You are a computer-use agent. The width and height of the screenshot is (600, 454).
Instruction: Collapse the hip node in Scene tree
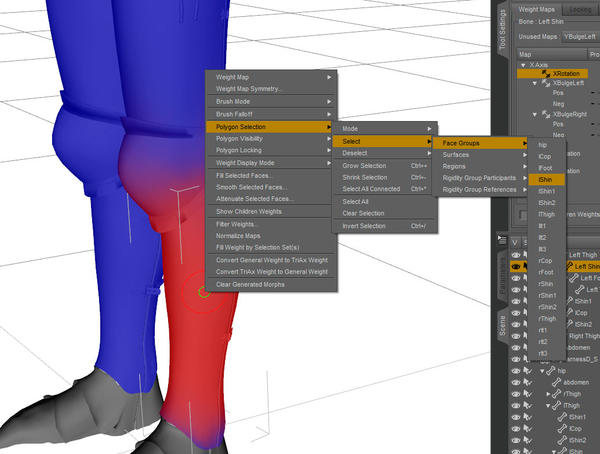(x=542, y=371)
